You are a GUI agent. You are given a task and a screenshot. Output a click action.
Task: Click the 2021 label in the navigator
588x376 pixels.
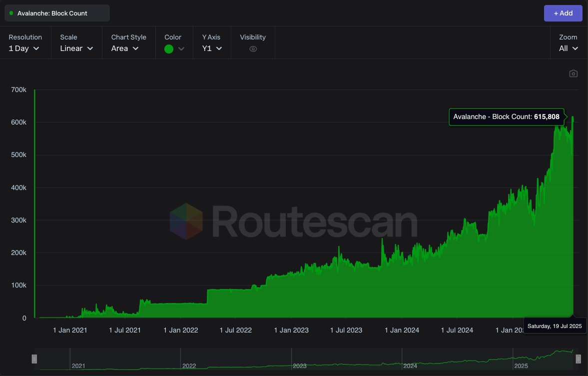(x=78, y=366)
